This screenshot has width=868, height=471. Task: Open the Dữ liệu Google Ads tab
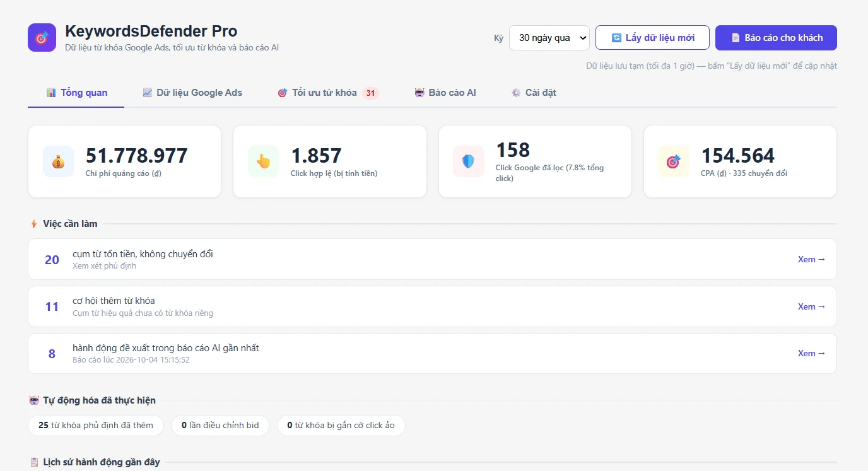[192, 93]
